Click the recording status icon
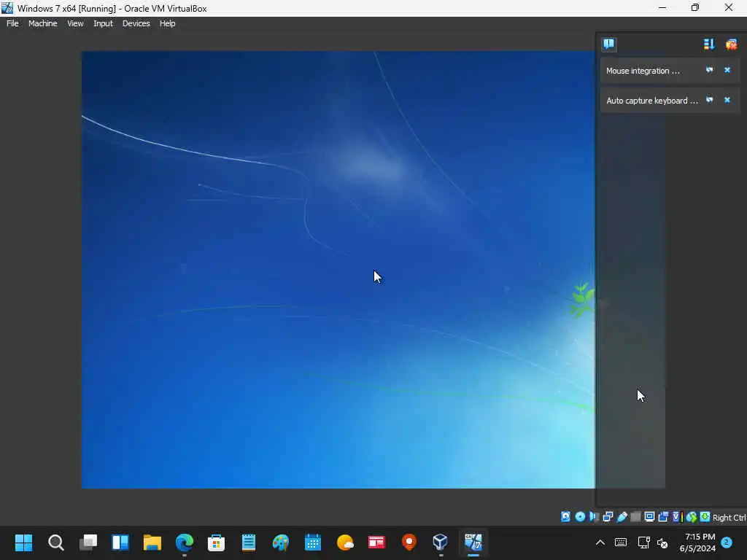 point(663,517)
